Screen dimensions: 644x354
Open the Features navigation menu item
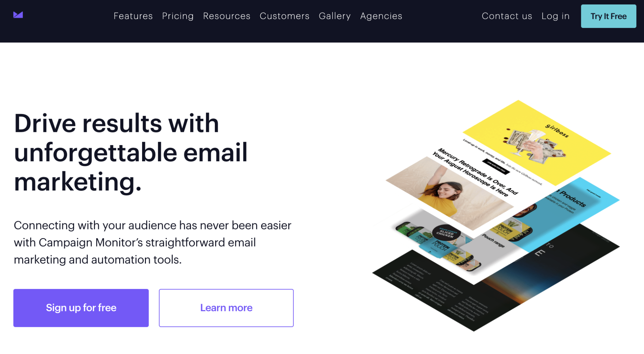tap(133, 16)
